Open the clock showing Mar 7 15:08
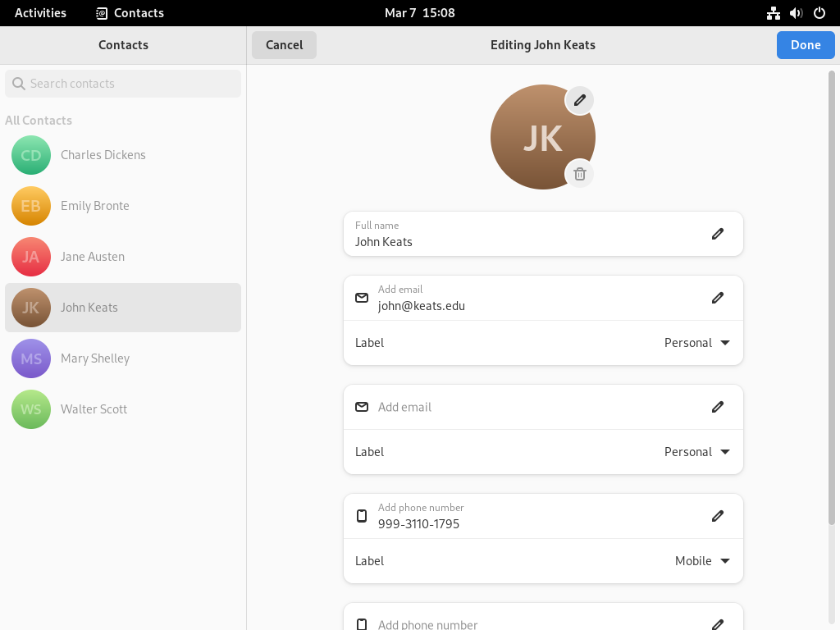Viewport: 840px width, 630px height. coord(419,13)
